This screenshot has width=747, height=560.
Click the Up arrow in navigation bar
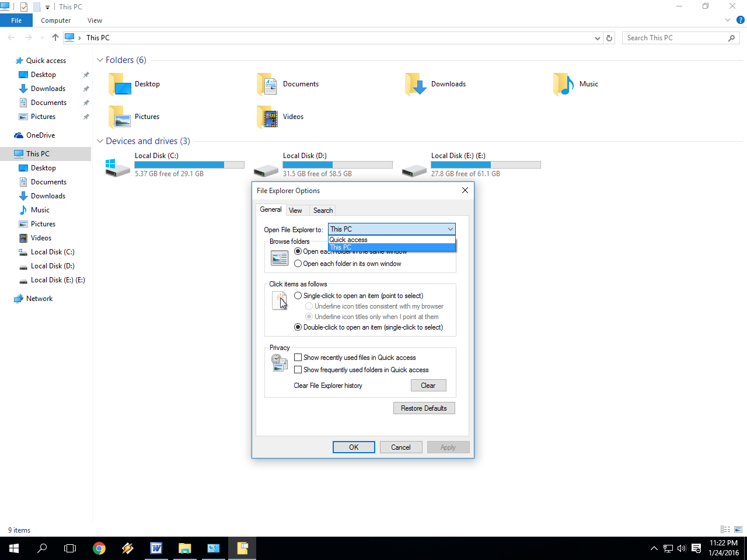click(x=55, y=37)
